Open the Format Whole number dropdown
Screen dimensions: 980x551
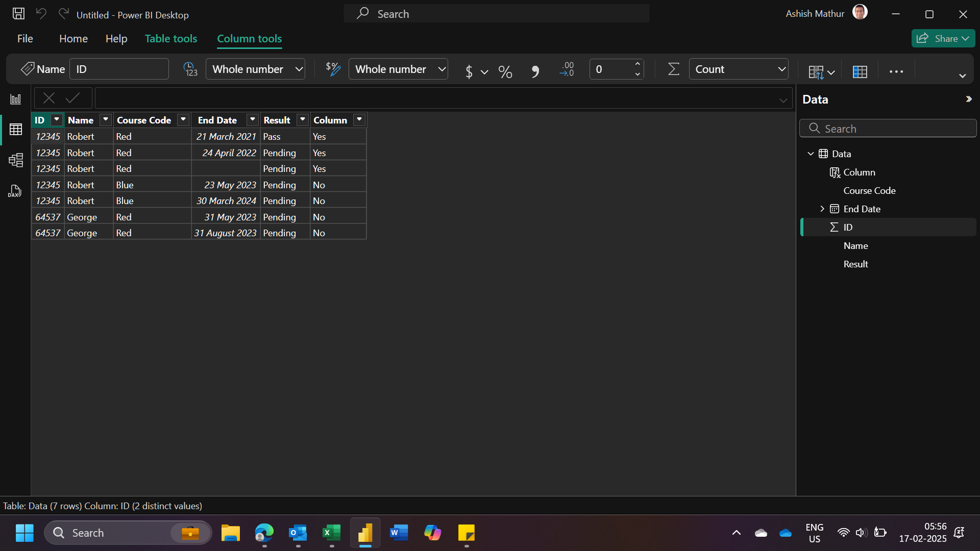(x=398, y=69)
